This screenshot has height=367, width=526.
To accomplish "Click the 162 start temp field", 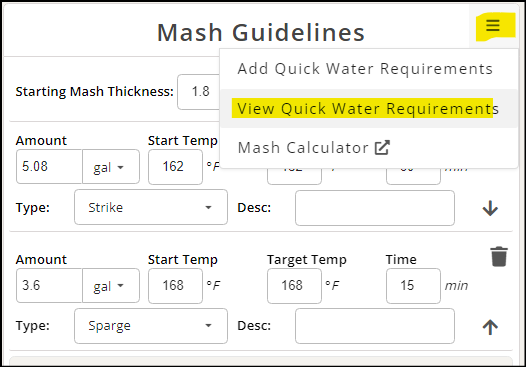I will 175,167.
